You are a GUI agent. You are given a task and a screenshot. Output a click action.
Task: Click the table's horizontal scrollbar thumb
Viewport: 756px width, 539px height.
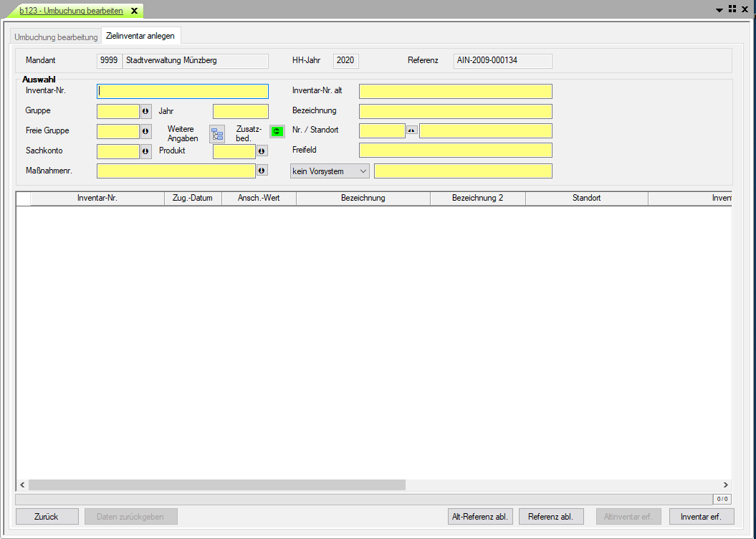click(216, 485)
